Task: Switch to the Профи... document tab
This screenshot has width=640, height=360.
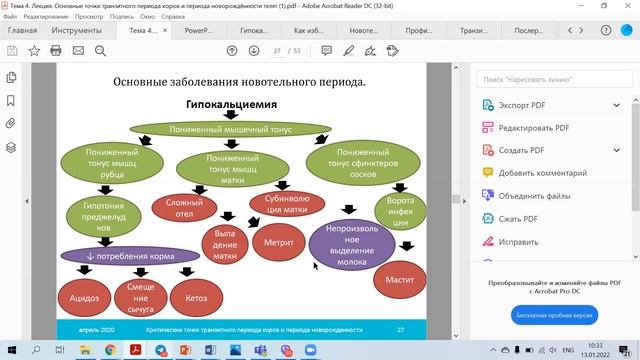Action: tap(419, 31)
